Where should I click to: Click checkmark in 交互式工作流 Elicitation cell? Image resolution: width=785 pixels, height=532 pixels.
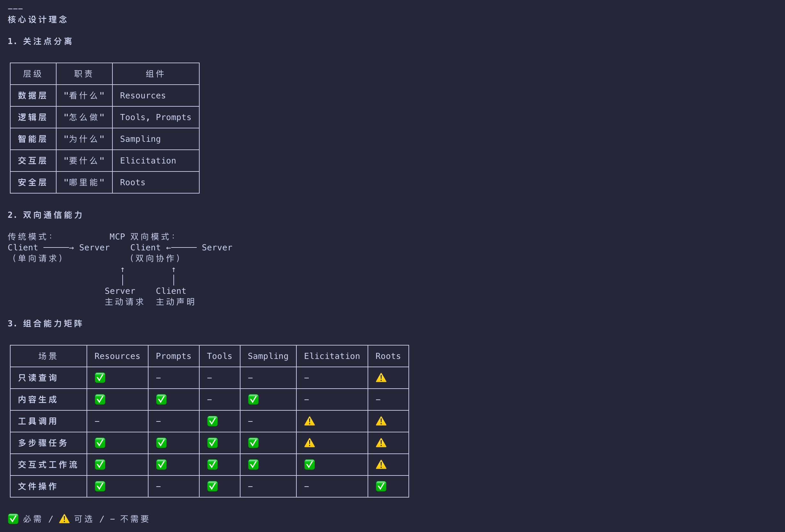[x=309, y=464]
